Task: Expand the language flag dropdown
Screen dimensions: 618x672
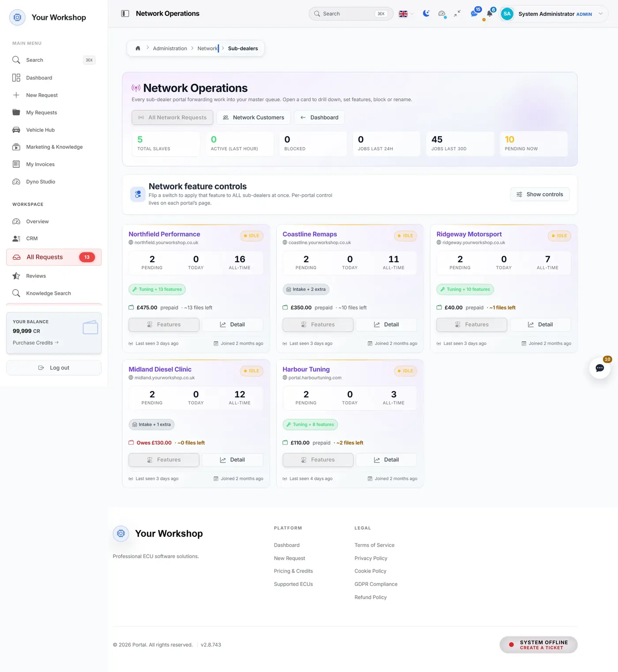Action: [x=406, y=14]
